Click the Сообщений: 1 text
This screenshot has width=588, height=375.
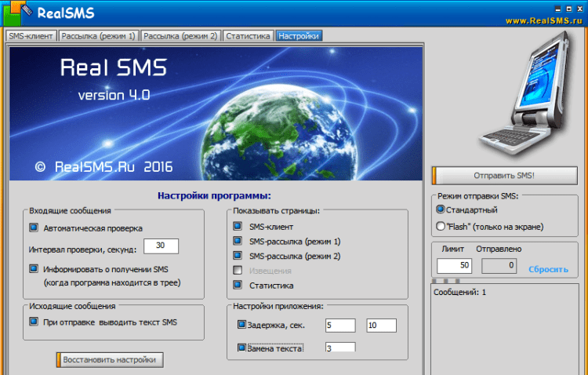[x=459, y=293]
